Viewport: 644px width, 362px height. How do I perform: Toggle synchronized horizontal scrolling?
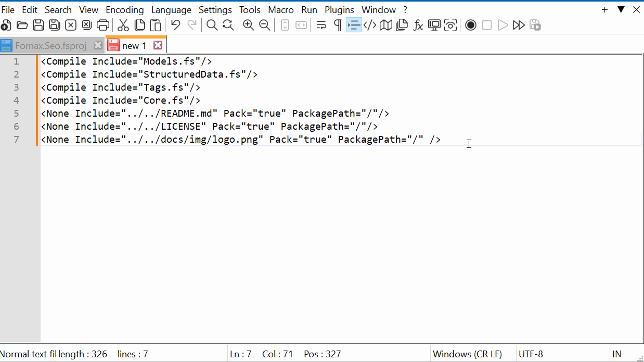click(300, 24)
